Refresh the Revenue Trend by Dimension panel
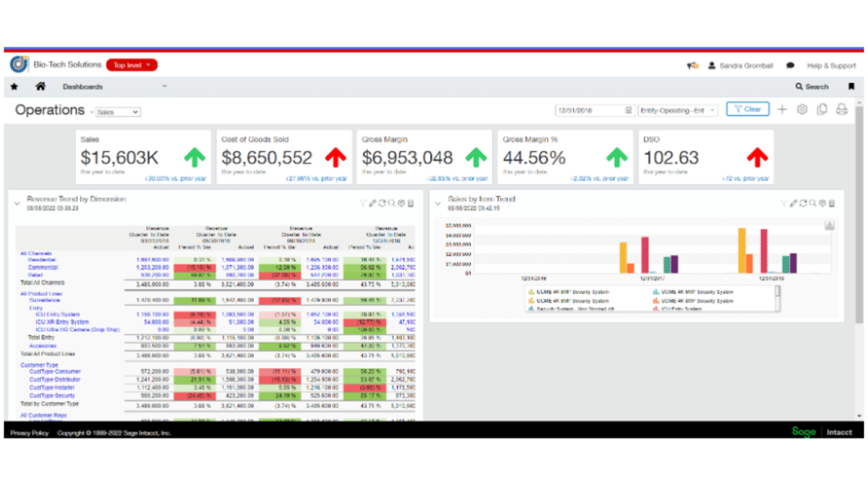Viewport: 868px width, 488px height. coord(382,204)
